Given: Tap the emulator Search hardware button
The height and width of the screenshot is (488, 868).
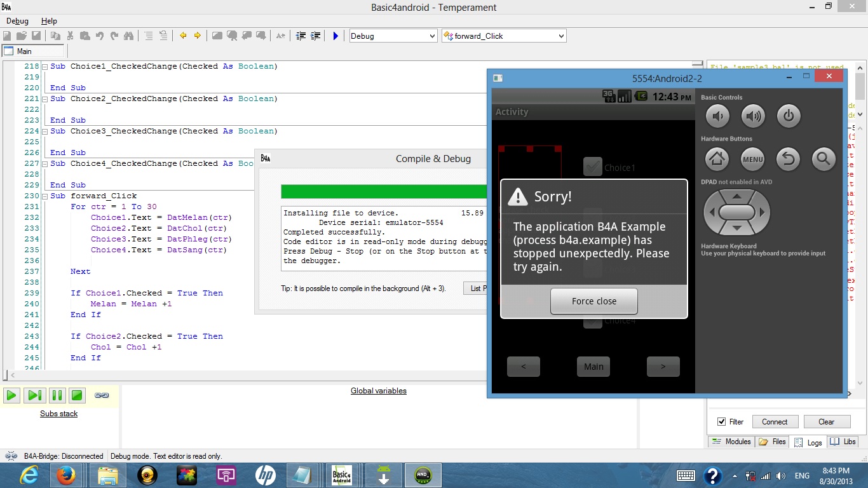Looking at the screenshot, I should (824, 159).
